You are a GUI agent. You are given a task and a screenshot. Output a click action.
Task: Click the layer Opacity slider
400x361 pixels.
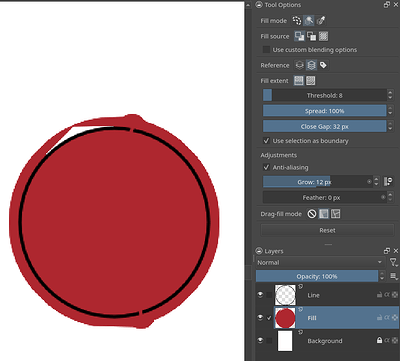tap(317, 276)
